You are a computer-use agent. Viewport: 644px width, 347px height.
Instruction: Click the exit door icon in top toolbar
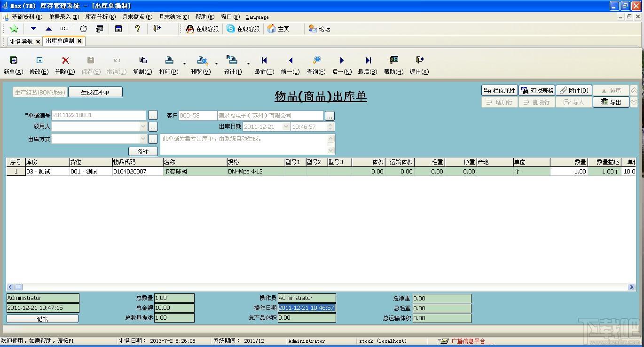coord(157,29)
